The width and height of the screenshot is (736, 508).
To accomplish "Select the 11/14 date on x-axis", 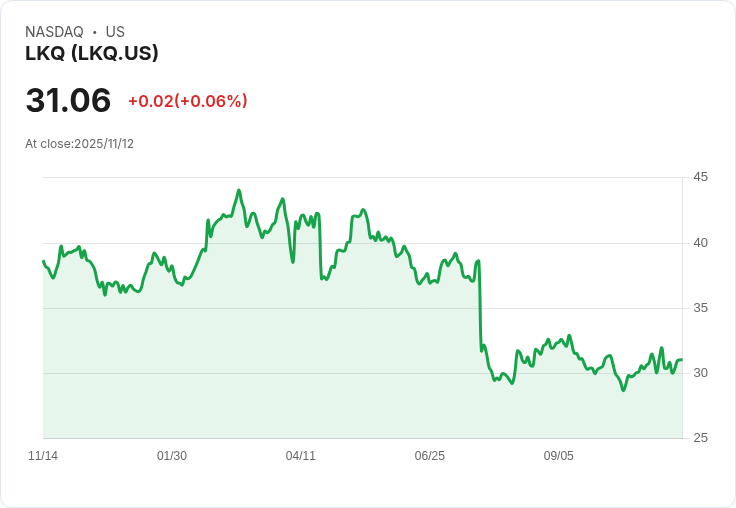I will 43,456.
